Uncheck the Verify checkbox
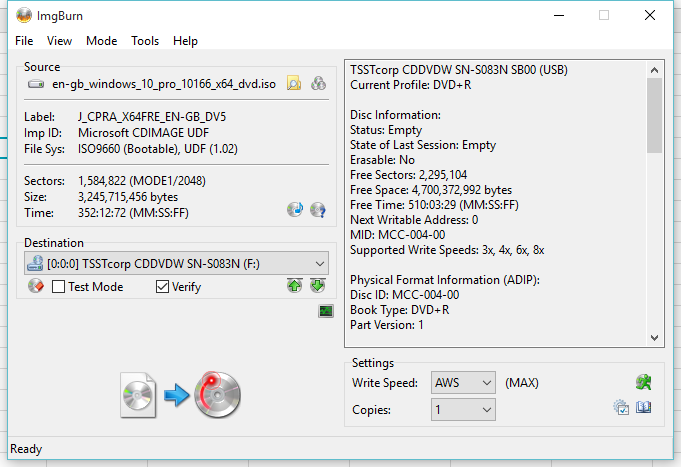 (162, 287)
